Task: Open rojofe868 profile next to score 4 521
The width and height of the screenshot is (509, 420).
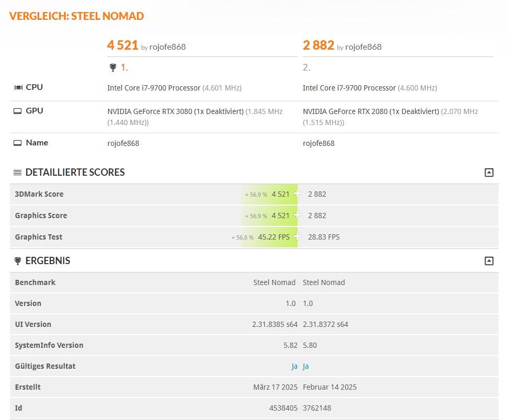Action: coord(167,47)
